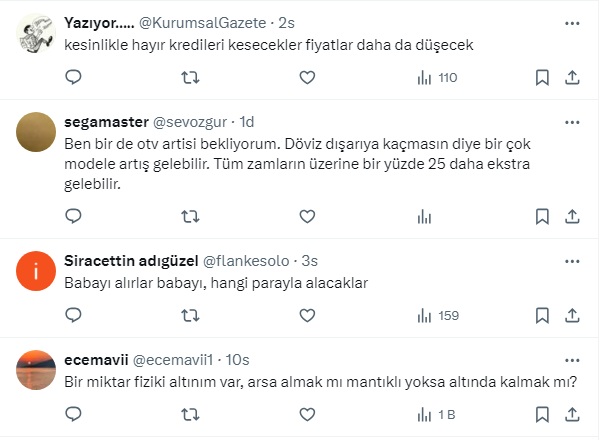View analytics showing 110 views
This screenshot has height=440, width=601.
[436, 78]
